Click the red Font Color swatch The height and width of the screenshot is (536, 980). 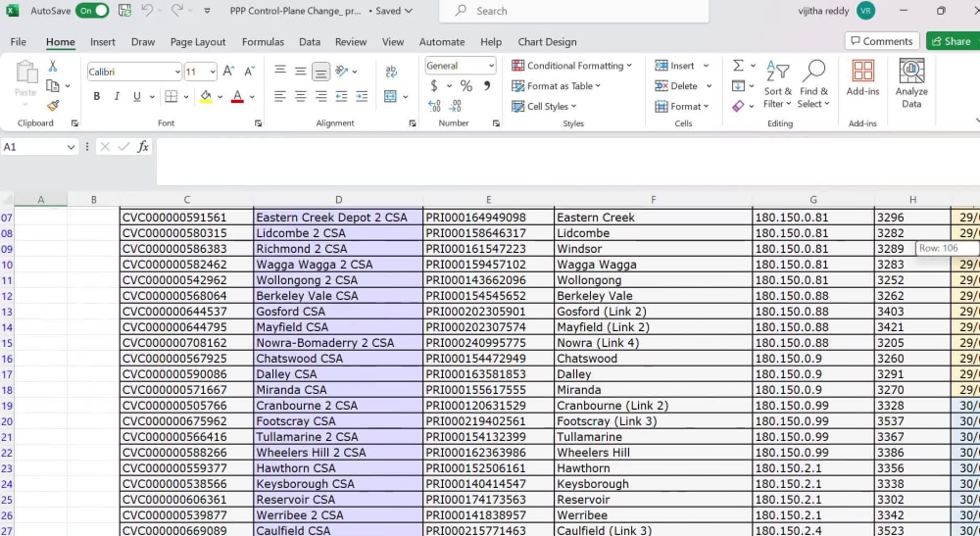237,96
